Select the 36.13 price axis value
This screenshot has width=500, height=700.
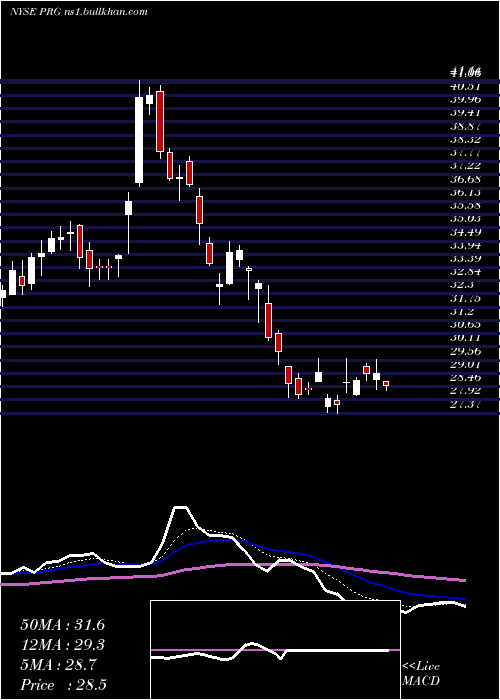coord(464,192)
